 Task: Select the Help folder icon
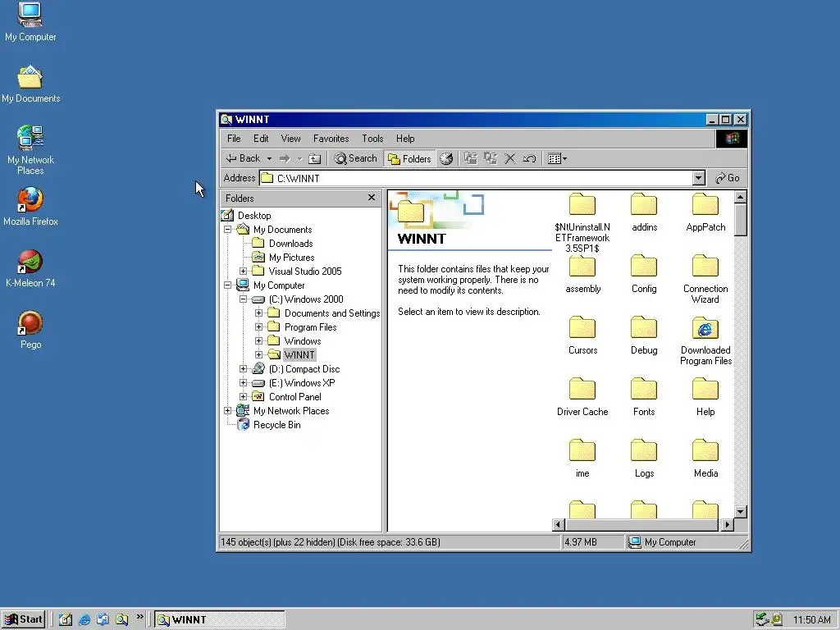pos(705,390)
